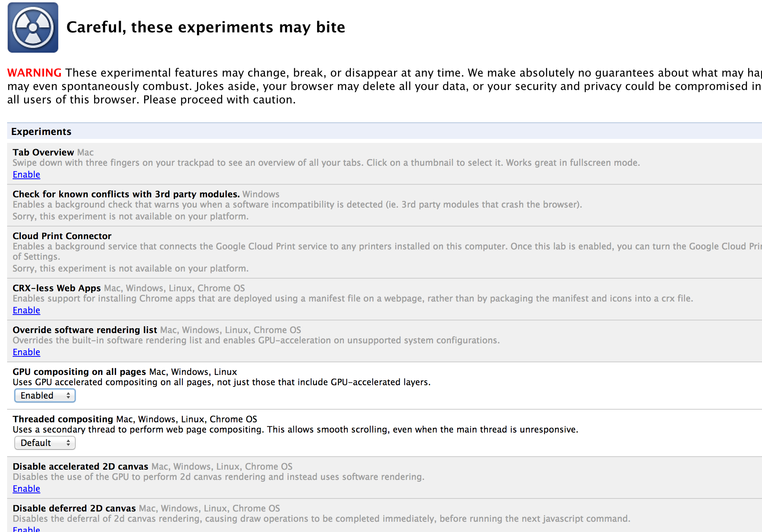Viewport: 762px width, 532px height.
Task: Enable the Disable deferred 2D canvas option
Action: point(26,529)
